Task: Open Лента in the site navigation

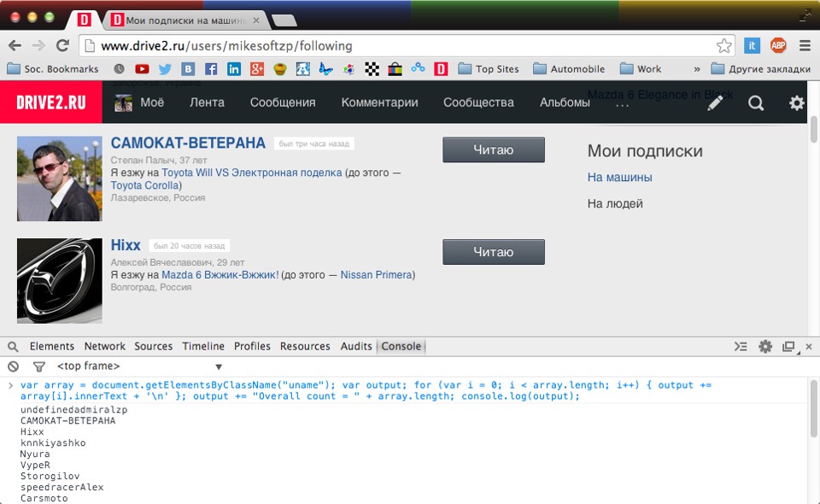Action: pos(207,103)
